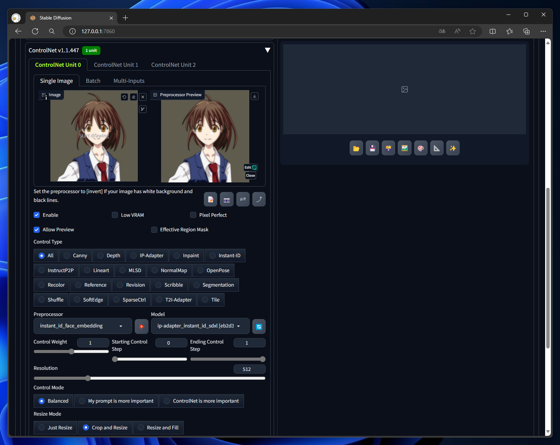Image resolution: width=560 pixels, height=445 pixels.
Task: Uncheck Allow Preview checkbox
Action: coord(36,230)
